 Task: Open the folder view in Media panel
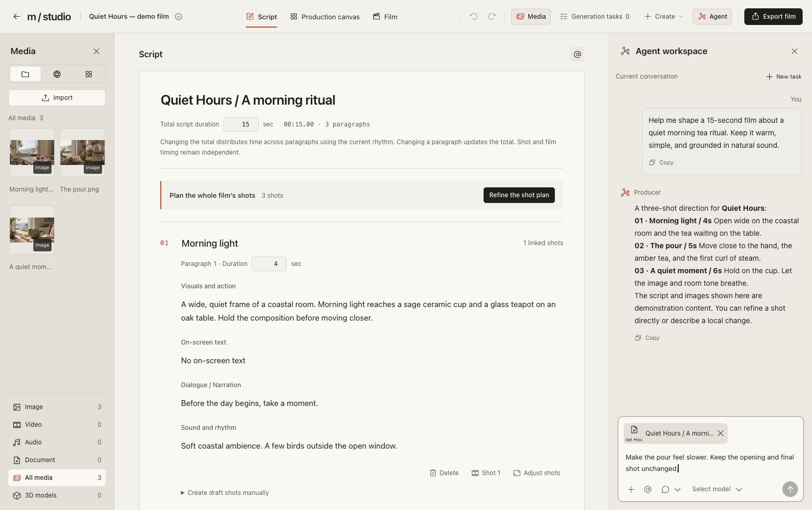click(25, 74)
